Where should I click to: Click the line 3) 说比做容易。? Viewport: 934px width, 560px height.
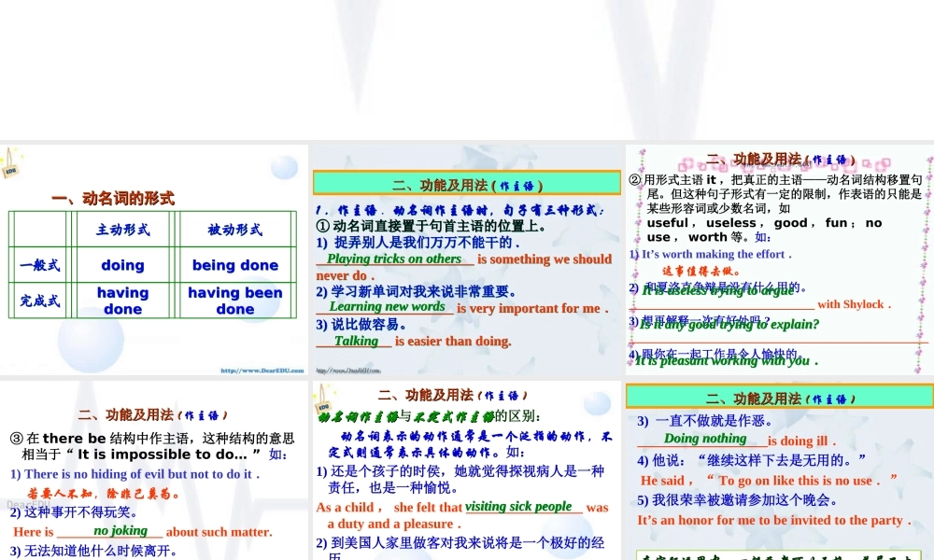(x=361, y=325)
